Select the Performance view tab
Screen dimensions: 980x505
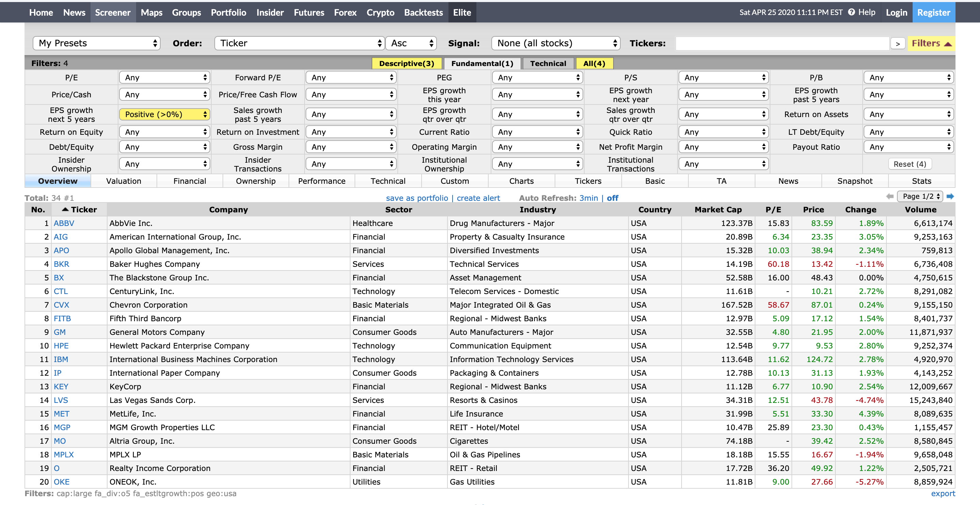click(322, 181)
